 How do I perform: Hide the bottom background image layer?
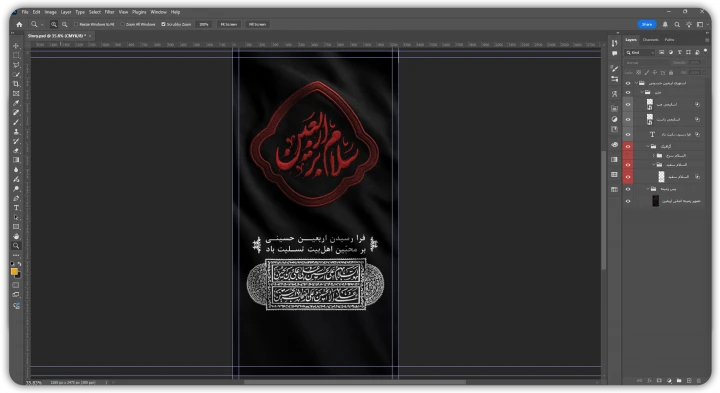(628, 201)
